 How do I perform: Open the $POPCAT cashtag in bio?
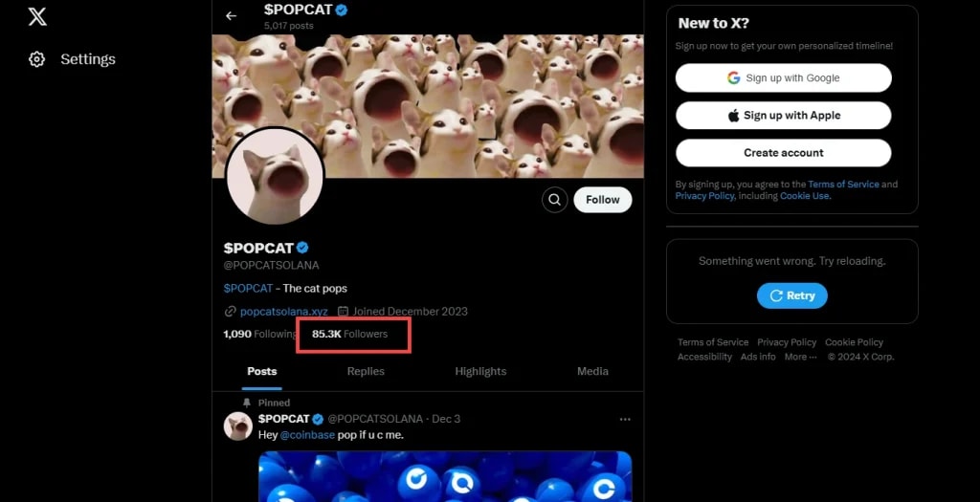coord(248,289)
